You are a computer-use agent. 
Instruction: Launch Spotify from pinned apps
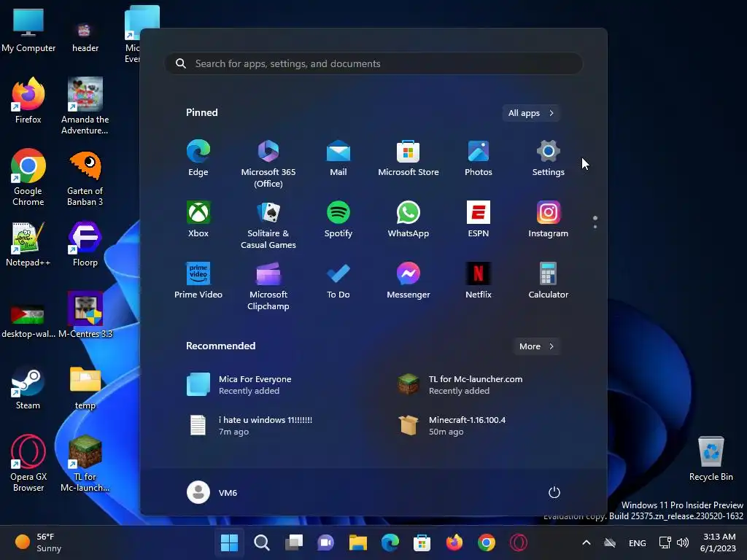tap(338, 219)
